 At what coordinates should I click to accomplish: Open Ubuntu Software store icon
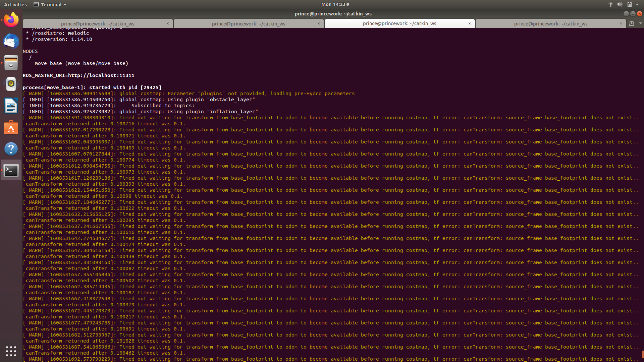[x=11, y=127]
